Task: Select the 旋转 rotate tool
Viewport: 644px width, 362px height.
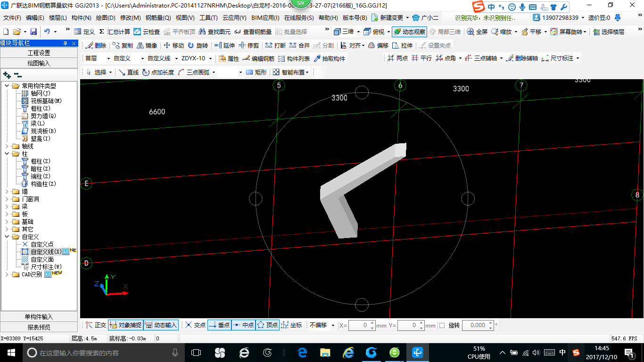Action: [198, 46]
